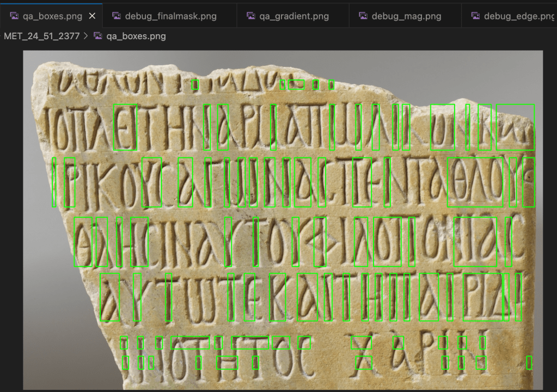Switch to the debug_finalmask.png tab
The width and height of the screenshot is (557, 392).
(170, 16)
